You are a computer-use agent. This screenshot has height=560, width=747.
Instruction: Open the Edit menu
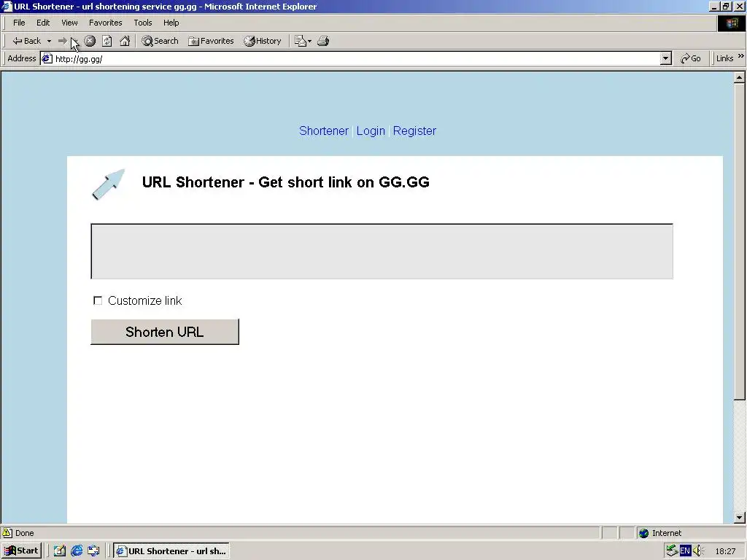click(x=43, y=23)
